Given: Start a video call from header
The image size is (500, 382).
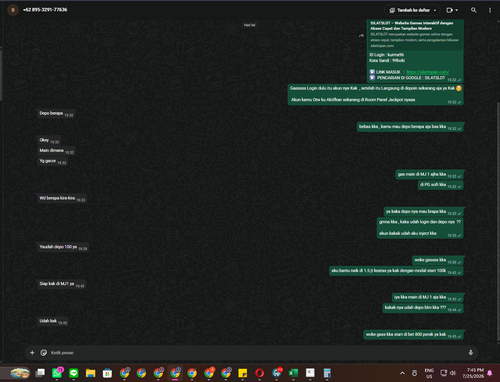Looking at the screenshot, I should point(449,10).
